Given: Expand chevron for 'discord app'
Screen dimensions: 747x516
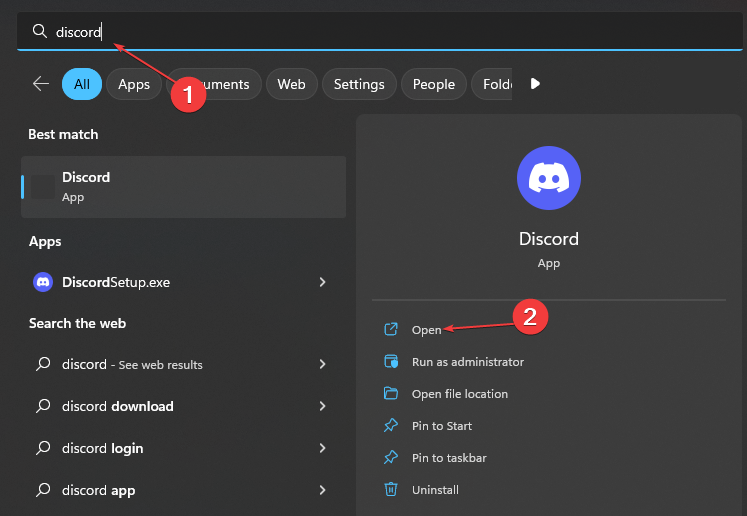Looking at the screenshot, I should point(323,490).
